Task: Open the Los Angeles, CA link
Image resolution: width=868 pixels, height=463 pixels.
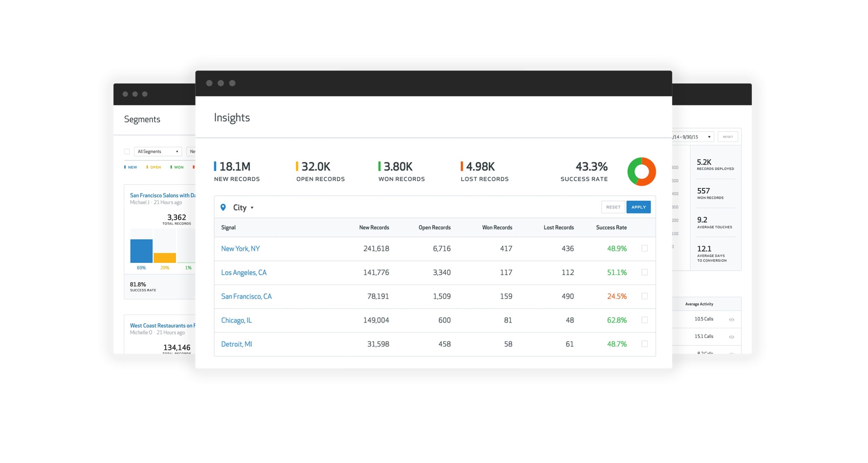Action: click(x=243, y=272)
